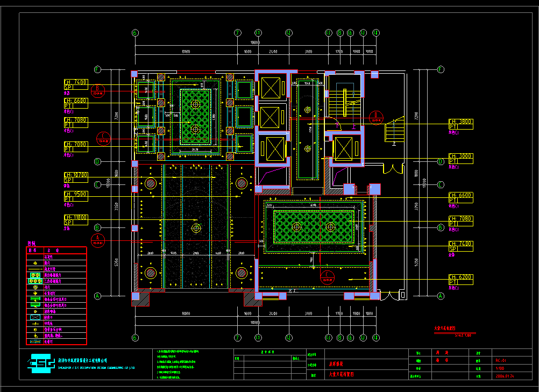
Task: Click the CH: 3800 PT1 tag on right
Action: [x=460, y=125]
